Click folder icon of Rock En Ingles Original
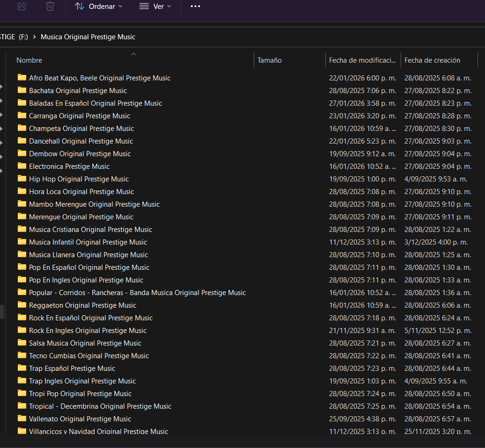Screen dimensions: 485x448 click(22, 331)
